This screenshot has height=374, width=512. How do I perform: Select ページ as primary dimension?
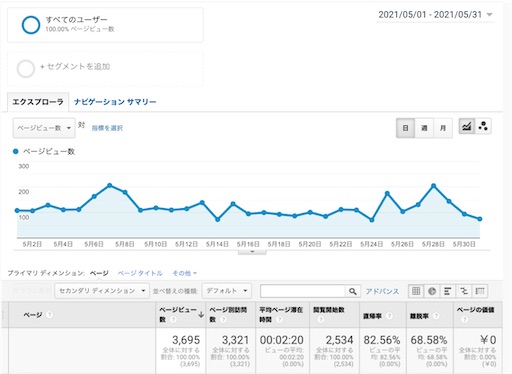click(x=99, y=273)
